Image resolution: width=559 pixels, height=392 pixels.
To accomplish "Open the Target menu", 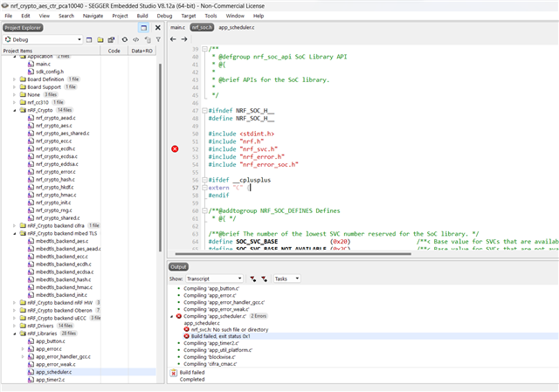I will 189,16.
